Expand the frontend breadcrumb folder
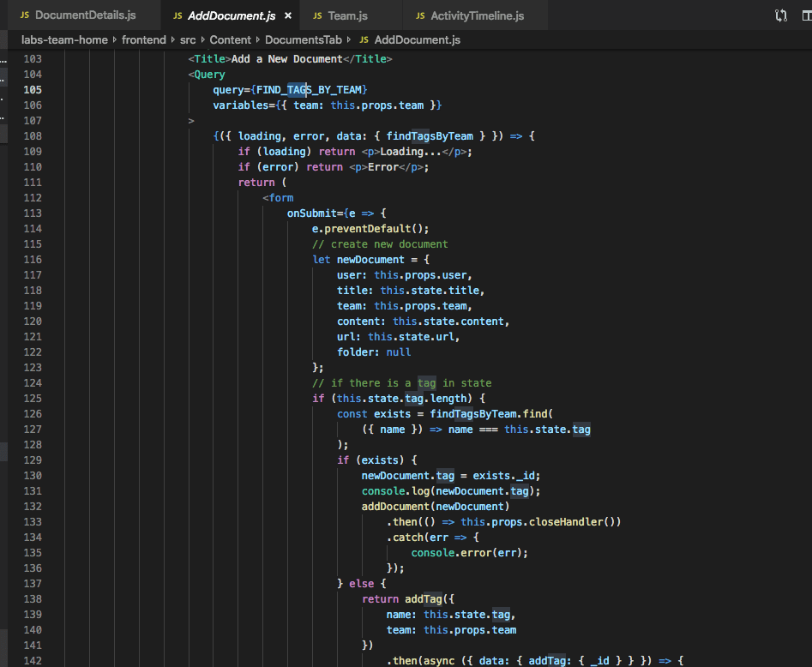Screen dimensions: 812x667 pos(144,40)
